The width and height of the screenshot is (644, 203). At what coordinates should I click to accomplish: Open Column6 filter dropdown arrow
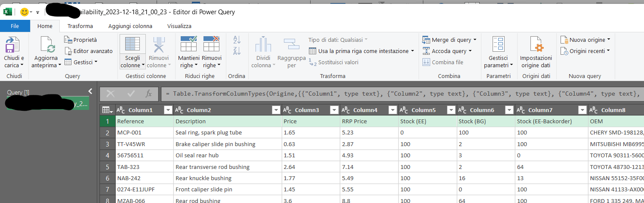[x=509, y=110]
